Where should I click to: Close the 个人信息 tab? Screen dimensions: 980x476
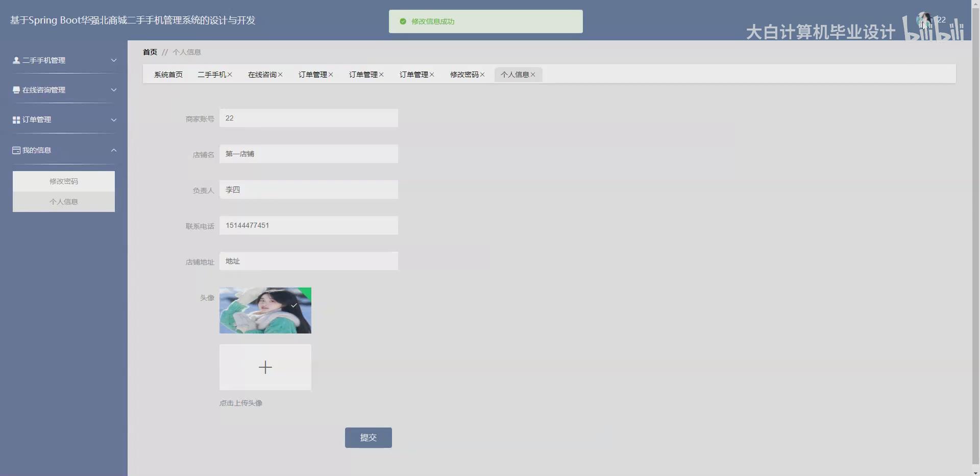533,75
